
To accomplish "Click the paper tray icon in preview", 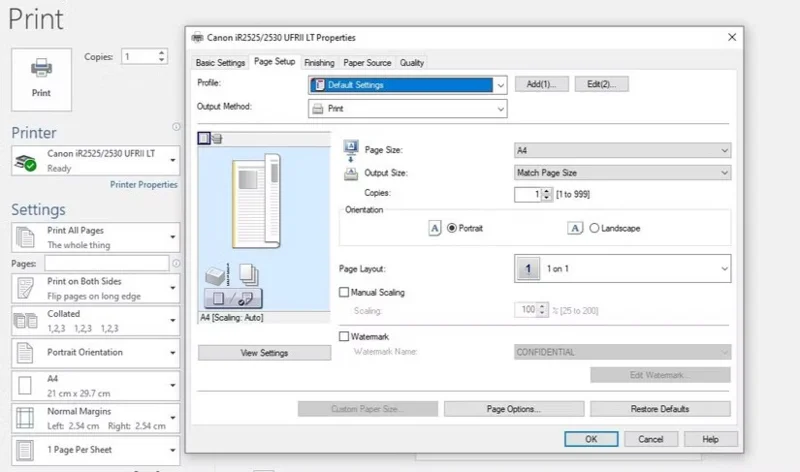I will (x=216, y=276).
